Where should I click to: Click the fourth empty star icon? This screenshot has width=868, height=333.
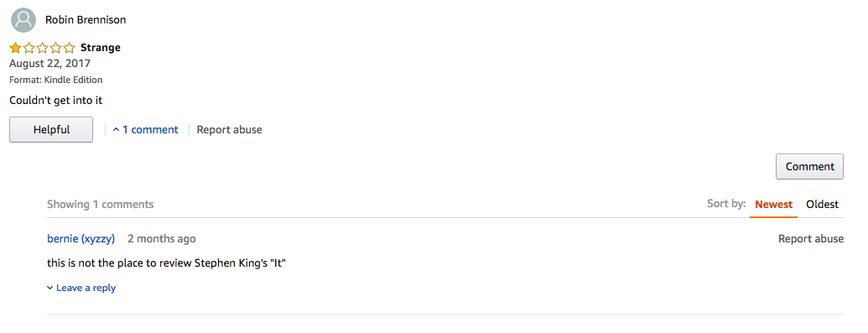pos(55,48)
